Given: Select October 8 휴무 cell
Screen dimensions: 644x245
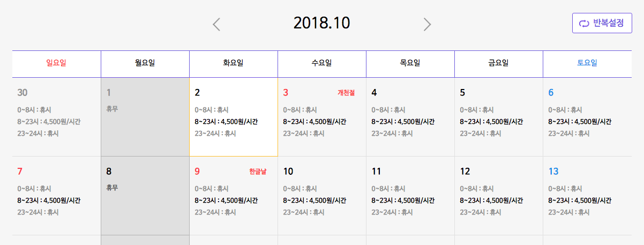Looking at the screenshot, I should coord(145,196).
